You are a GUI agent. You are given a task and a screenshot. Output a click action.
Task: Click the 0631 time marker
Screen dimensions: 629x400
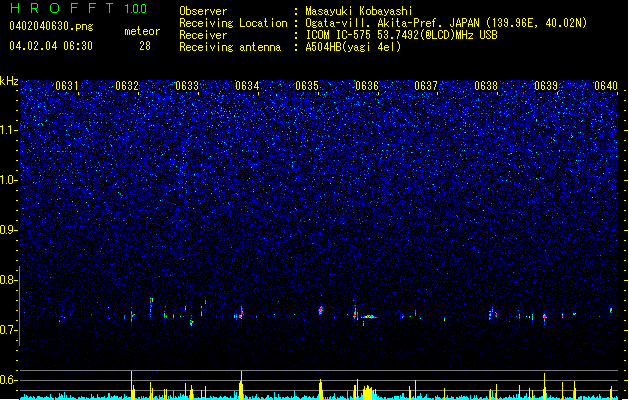click(67, 86)
